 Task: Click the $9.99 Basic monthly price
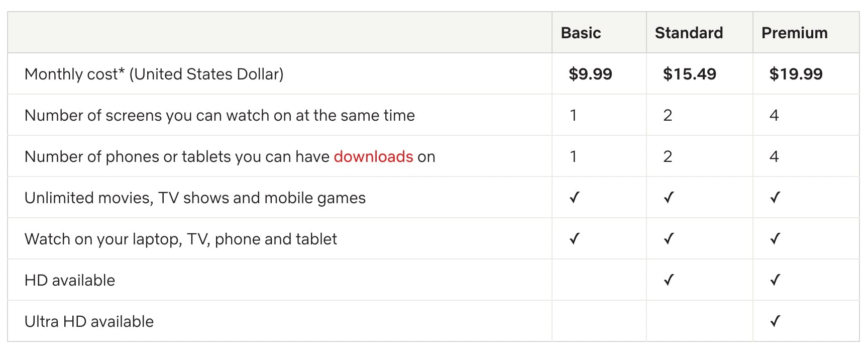pos(590,74)
